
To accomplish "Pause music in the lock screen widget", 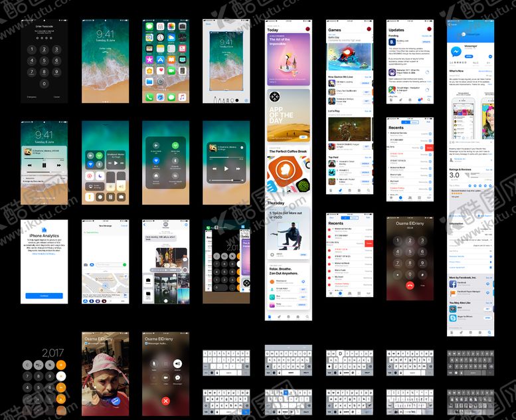I will [44, 165].
